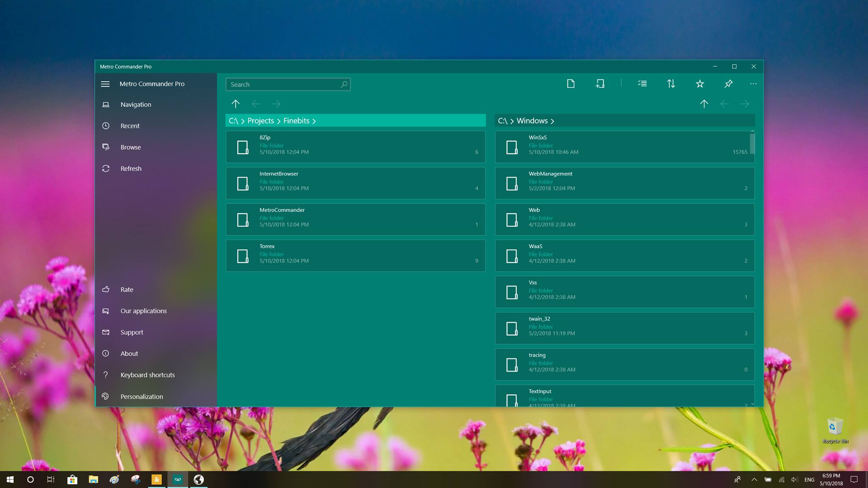Select the InternetBrowser folder

(x=356, y=183)
